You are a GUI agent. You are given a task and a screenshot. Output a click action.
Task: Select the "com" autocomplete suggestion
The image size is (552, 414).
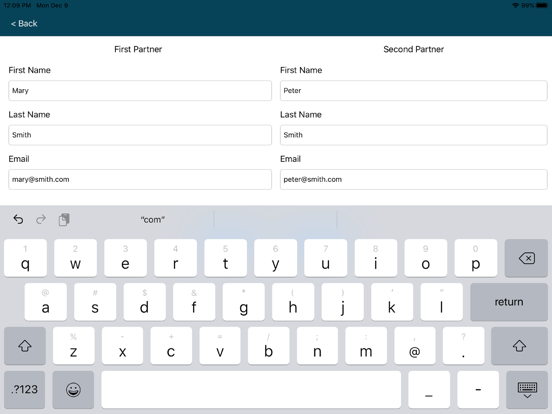[152, 220]
